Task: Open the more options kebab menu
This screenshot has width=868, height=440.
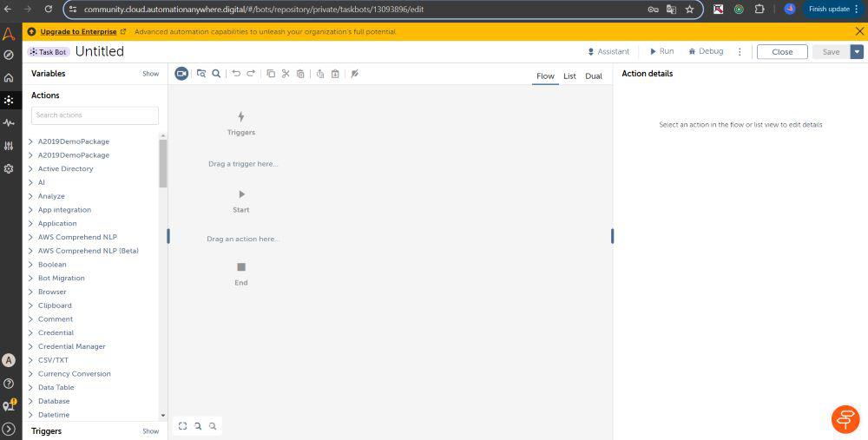Action: pos(740,51)
